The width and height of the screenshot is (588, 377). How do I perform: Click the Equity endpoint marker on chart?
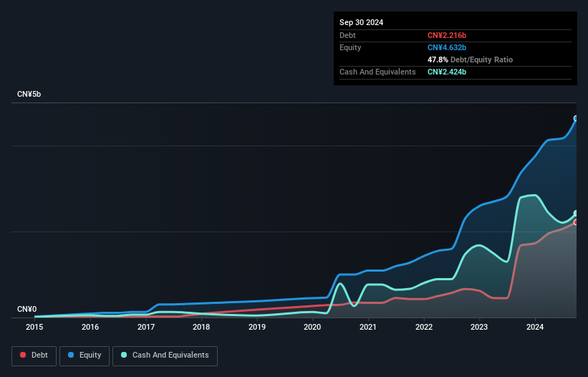[x=576, y=118]
